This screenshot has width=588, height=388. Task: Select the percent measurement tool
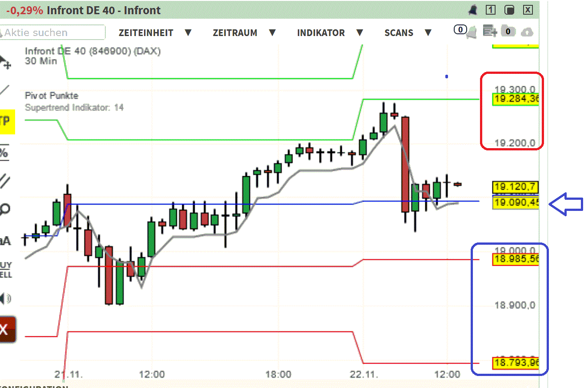4,153
